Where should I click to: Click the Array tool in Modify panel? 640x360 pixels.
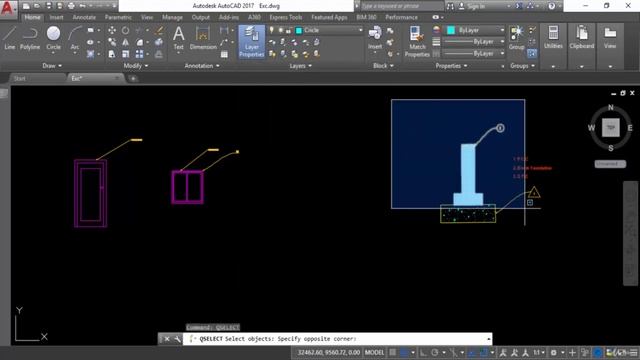coord(140,54)
